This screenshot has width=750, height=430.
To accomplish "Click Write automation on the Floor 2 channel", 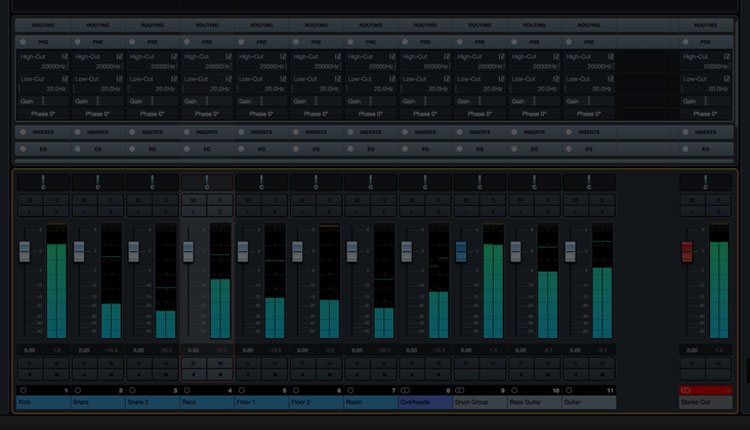I will 329,364.
